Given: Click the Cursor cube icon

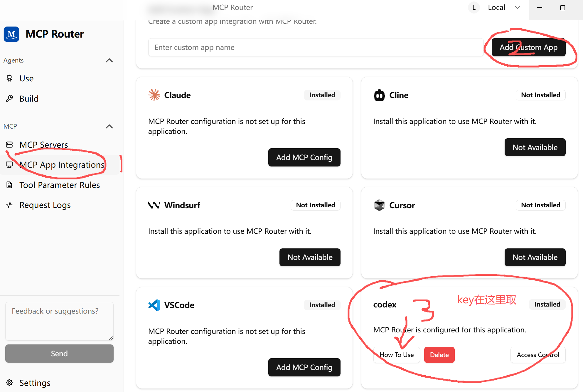Looking at the screenshot, I should point(379,205).
